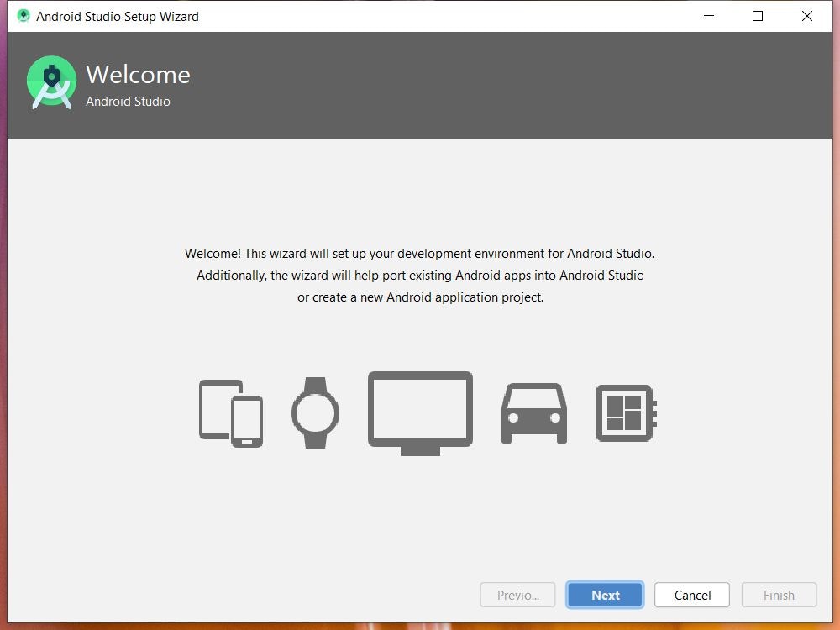Click the line starting "Additionally, the wizard will help"

point(420,276)
